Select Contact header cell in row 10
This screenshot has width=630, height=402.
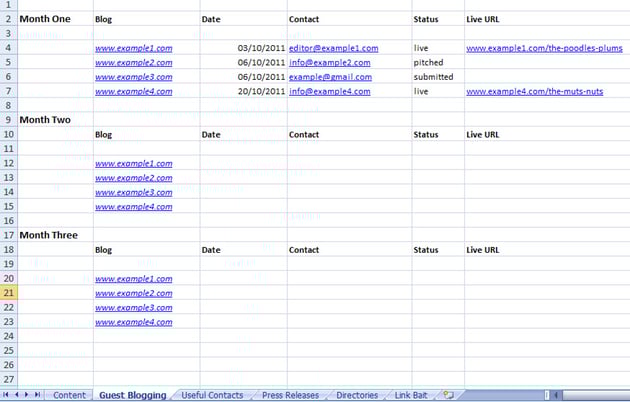[349, 135]
